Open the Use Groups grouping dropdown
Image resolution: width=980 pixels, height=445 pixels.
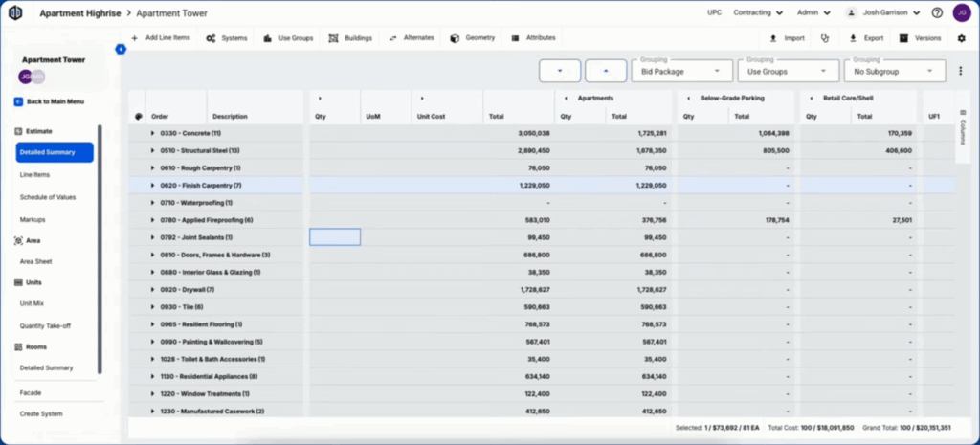tap(787, 71)
